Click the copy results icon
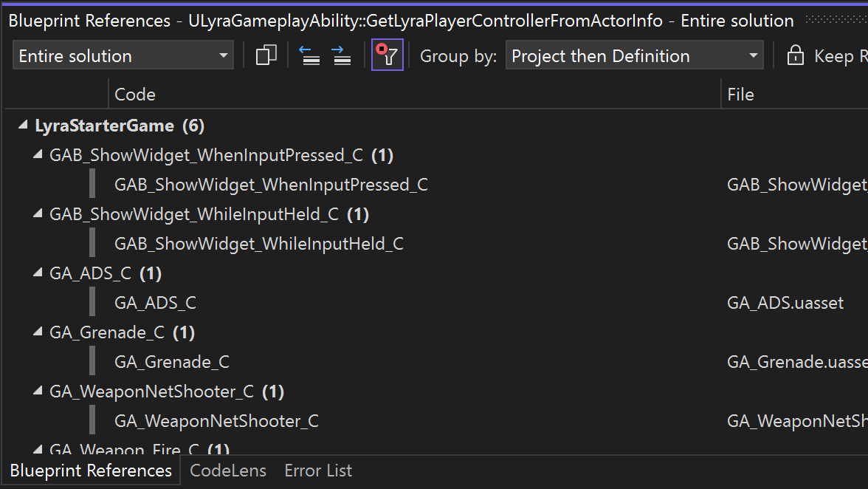This screenshot has width=868, height=489. coord(266,55)
